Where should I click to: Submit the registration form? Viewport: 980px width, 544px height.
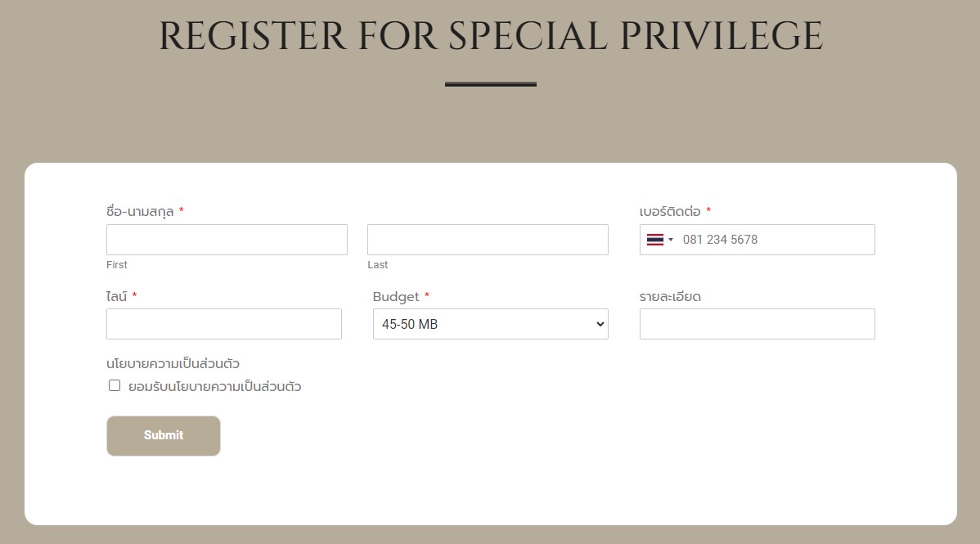coord(164,436)
